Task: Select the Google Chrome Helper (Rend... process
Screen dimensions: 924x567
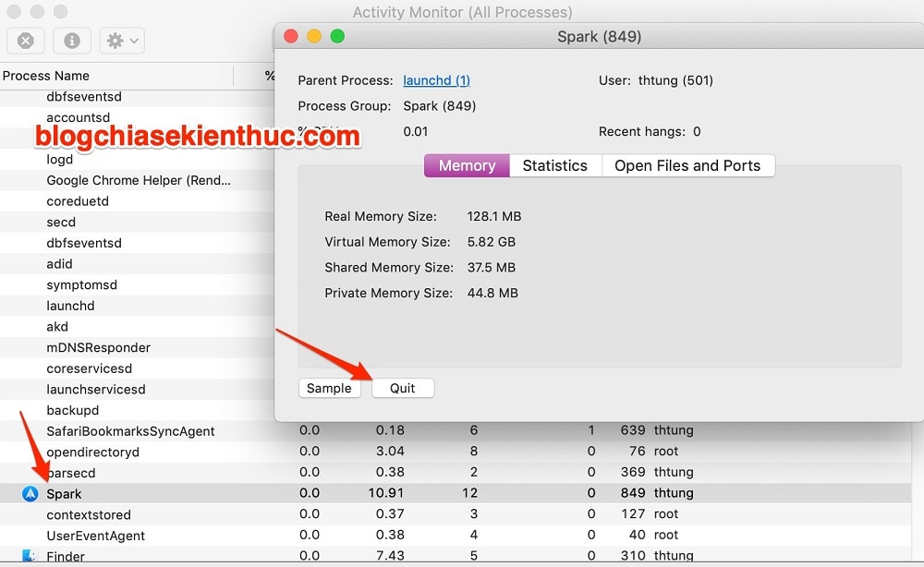Action: pyautogui.click(x=139, y=180)
